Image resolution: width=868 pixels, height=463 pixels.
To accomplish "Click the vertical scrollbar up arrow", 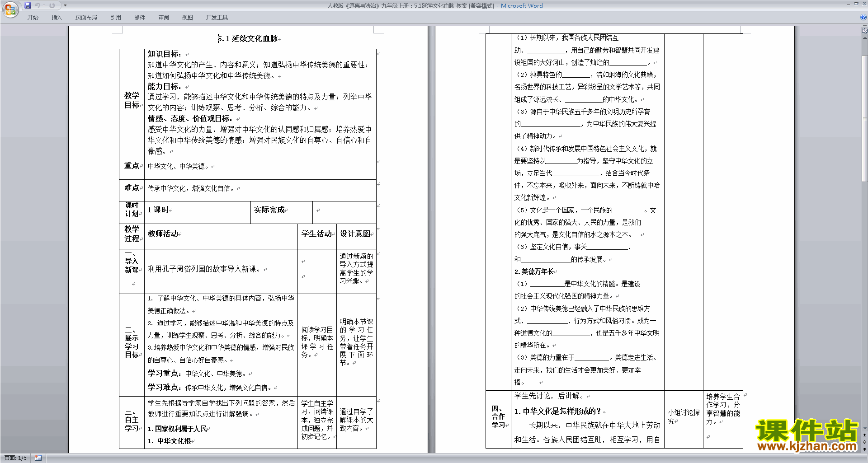I will (865, 37).
